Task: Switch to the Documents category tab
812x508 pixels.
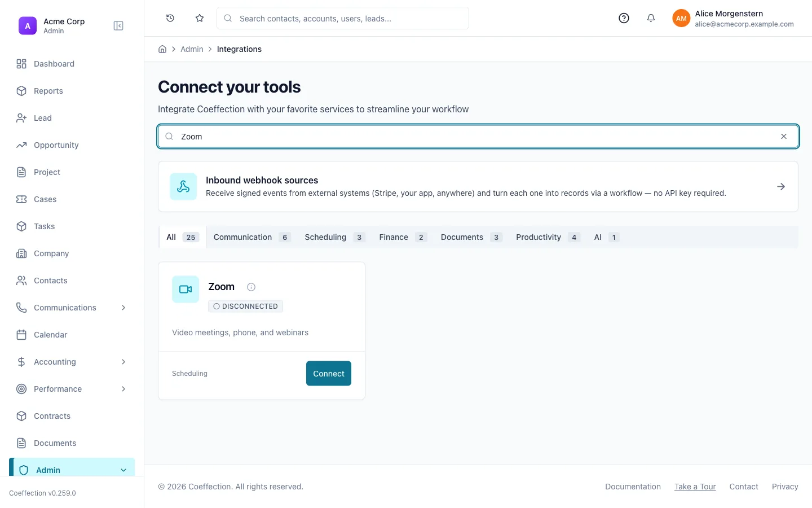Action: (471, 237)
